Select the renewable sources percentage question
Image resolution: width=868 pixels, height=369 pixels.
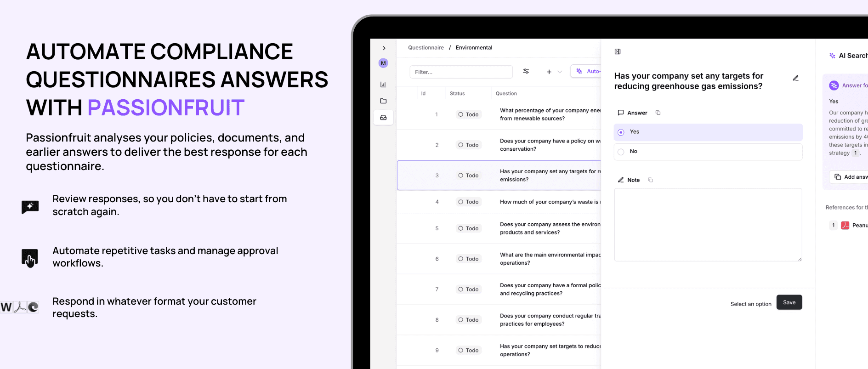[550, 114]
